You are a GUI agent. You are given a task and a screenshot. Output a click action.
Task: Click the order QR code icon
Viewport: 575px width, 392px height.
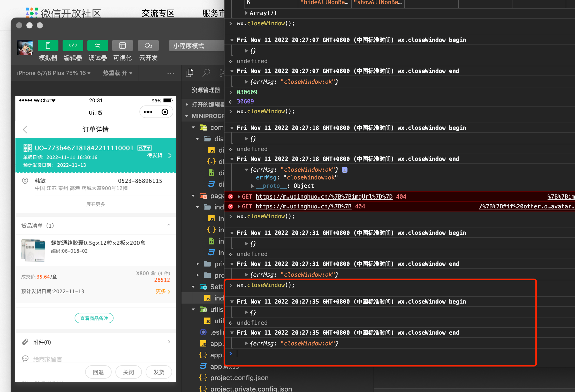click(27, 148)
